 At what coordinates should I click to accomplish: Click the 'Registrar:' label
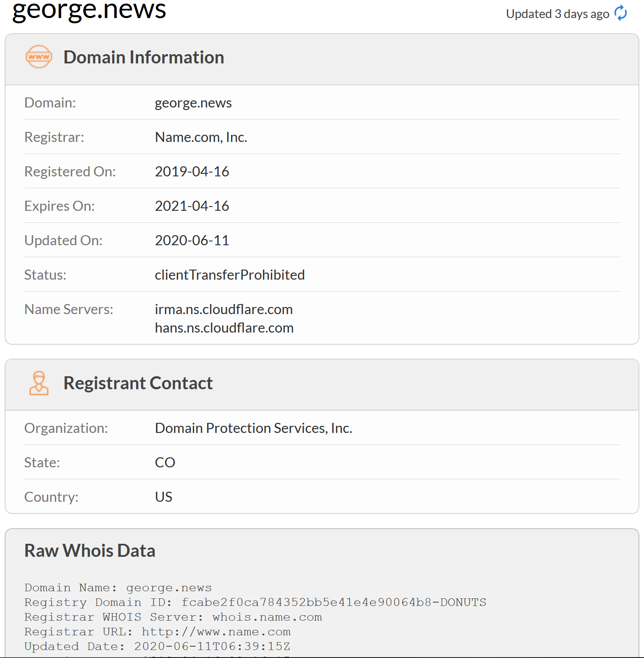54,137
